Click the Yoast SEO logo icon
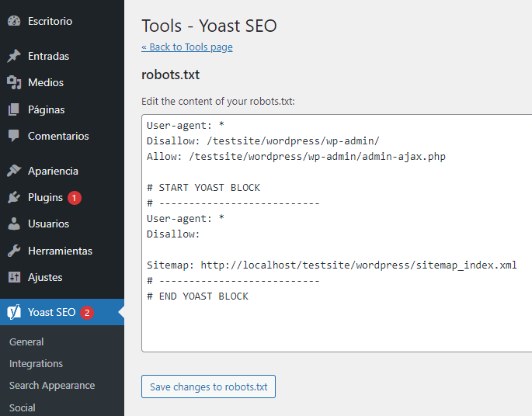This screenshot has width=532, height=416. point(14,312)
